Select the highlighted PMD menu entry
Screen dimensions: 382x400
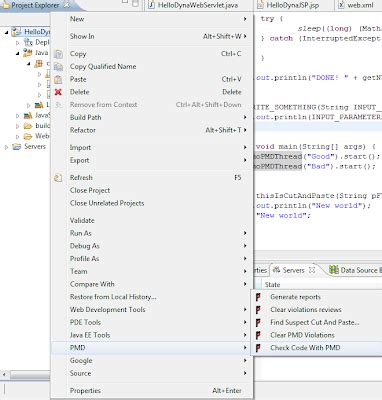coord(152,348)
